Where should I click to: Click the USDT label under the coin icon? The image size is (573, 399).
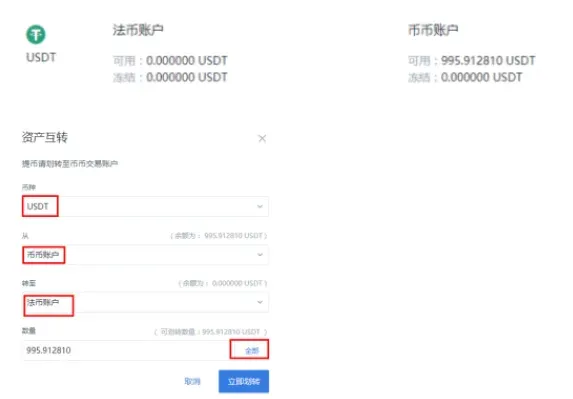[41, 57]
